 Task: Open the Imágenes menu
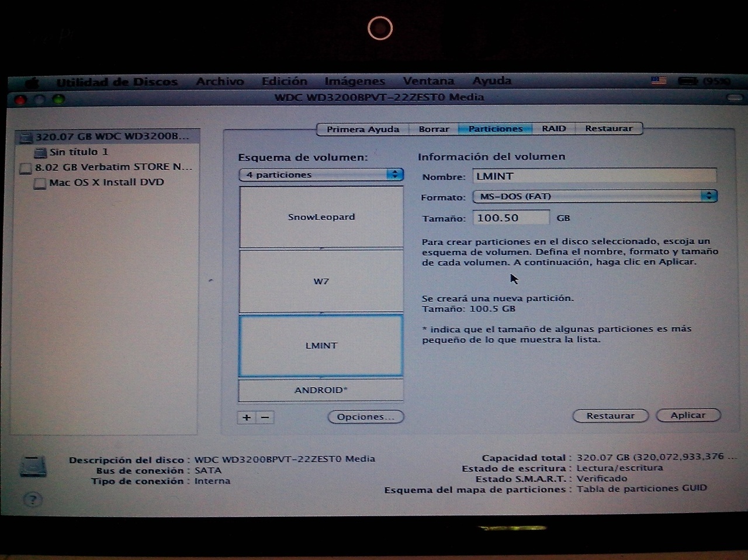(x=355, y=81)
